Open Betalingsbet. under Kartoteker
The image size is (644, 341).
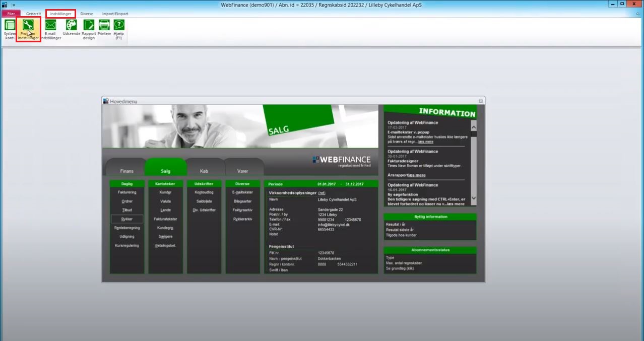pyautogui.click(x=165, y=245)
